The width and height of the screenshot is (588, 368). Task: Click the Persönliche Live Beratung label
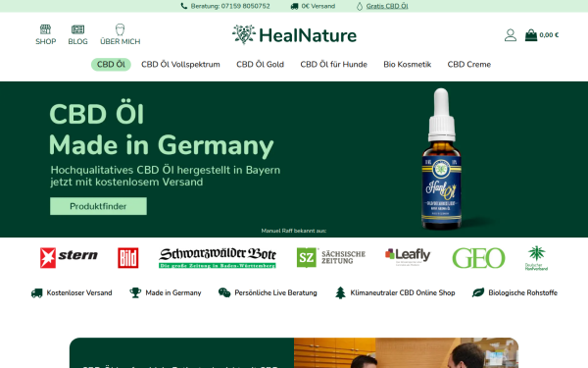[x=275, y=292]
